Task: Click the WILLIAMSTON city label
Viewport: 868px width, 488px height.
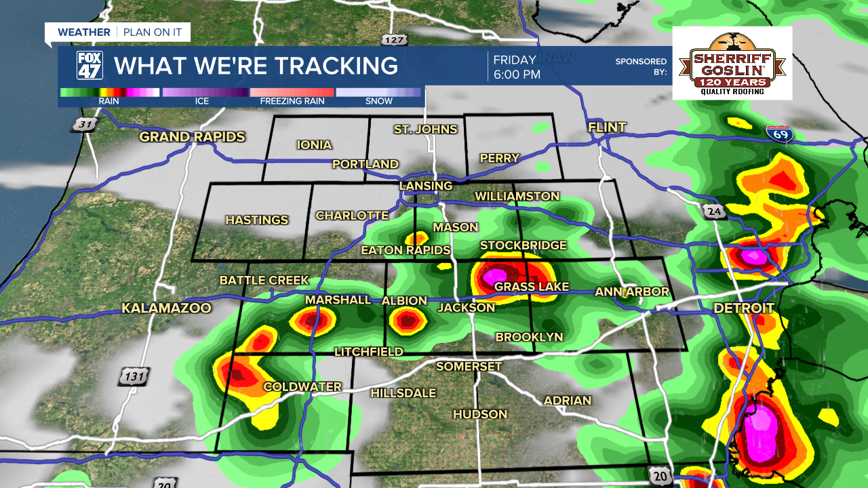Action: pyautogui.click(x=517, y=196)
